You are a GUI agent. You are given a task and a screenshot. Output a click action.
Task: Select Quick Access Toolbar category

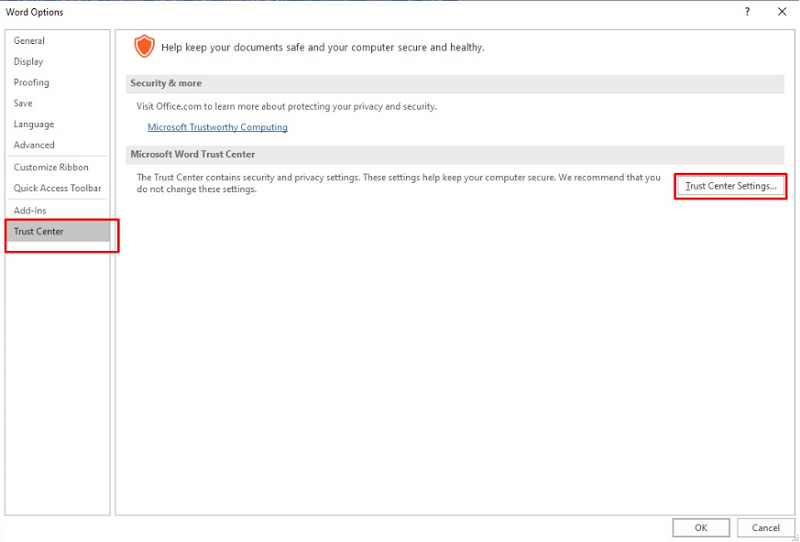coord(57,189)
